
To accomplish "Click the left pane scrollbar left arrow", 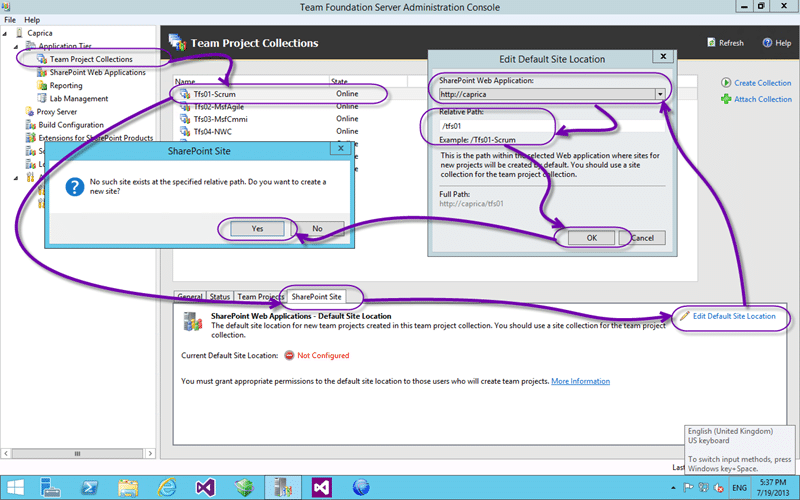I will tap(6, 453).
